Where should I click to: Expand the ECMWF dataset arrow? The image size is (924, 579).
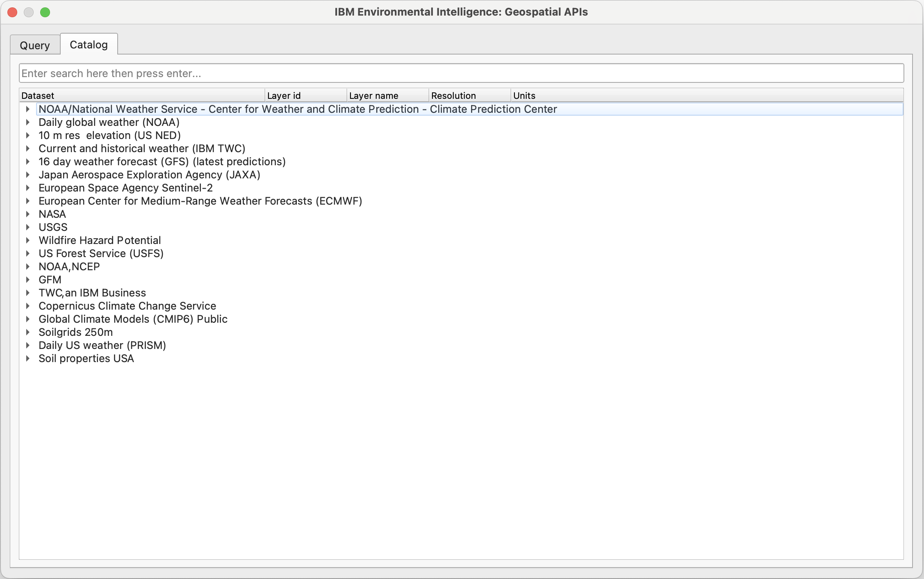pyautogui.click(x=27, y=201)
